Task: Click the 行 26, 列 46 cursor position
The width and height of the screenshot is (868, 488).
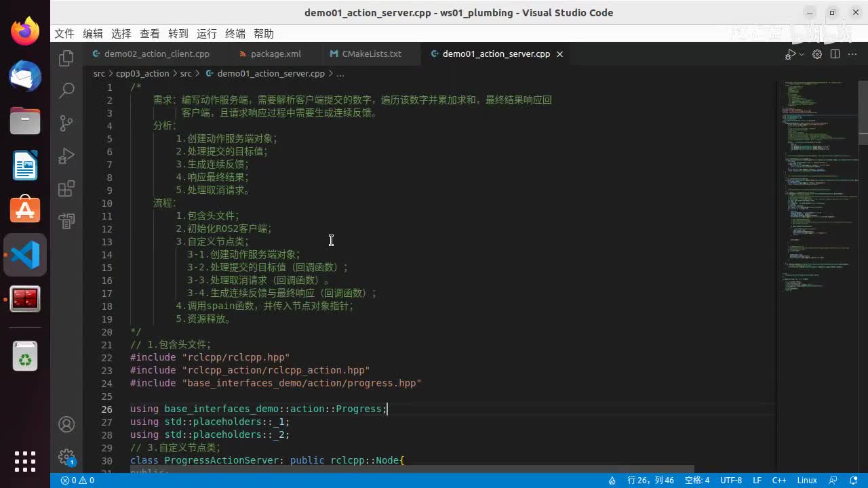Action: (650, 481)
